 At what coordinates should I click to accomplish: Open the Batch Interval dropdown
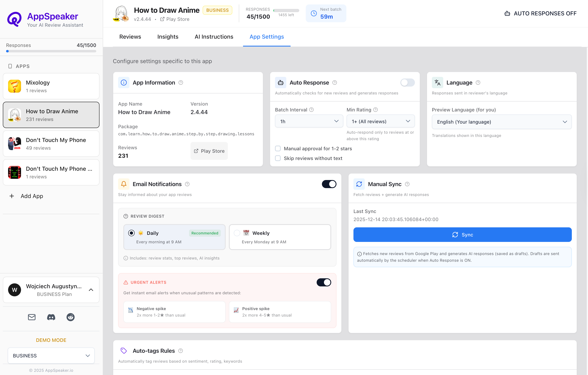tap(309, 121)
